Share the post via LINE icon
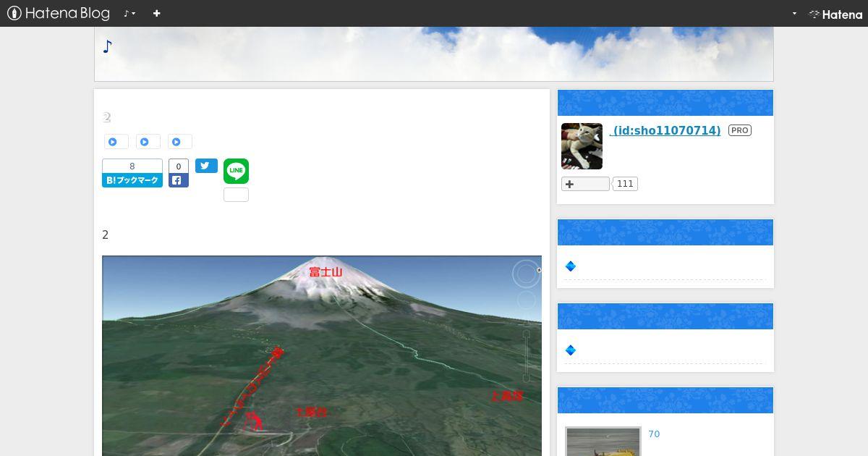 click(x=236, y=171)
